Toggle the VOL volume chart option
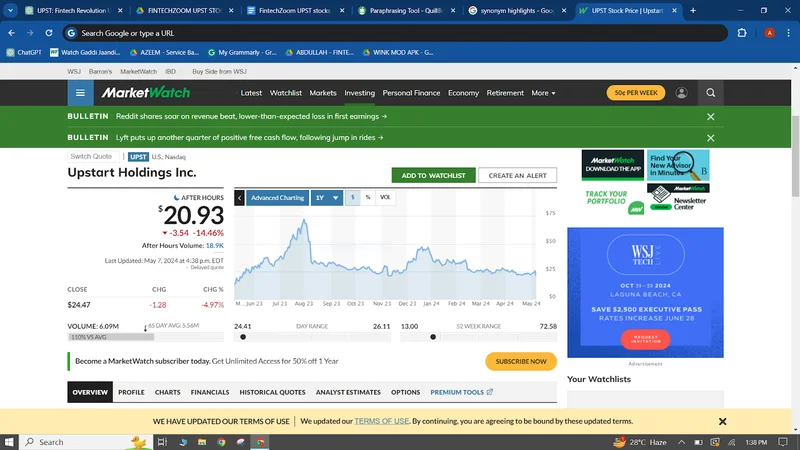The image size is (800, 450). click(385, 197)
